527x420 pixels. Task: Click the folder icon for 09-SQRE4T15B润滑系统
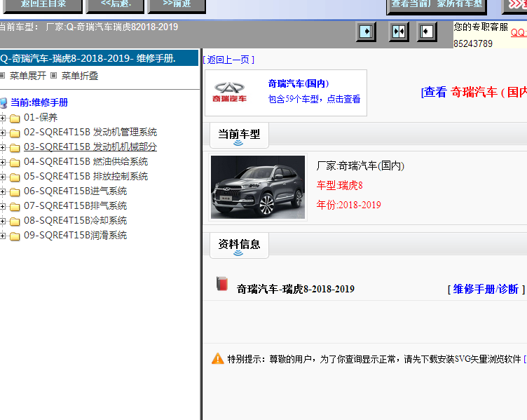coord(15,236)
